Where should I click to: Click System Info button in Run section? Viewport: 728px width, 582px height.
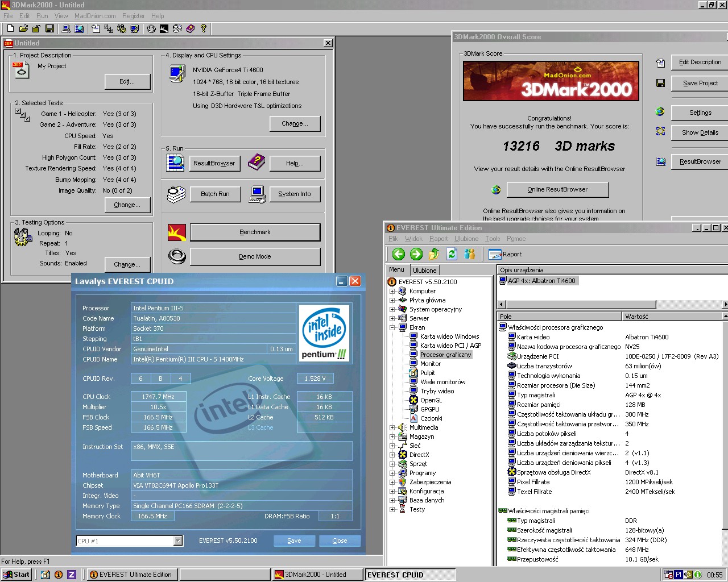(x=294, y=194)
